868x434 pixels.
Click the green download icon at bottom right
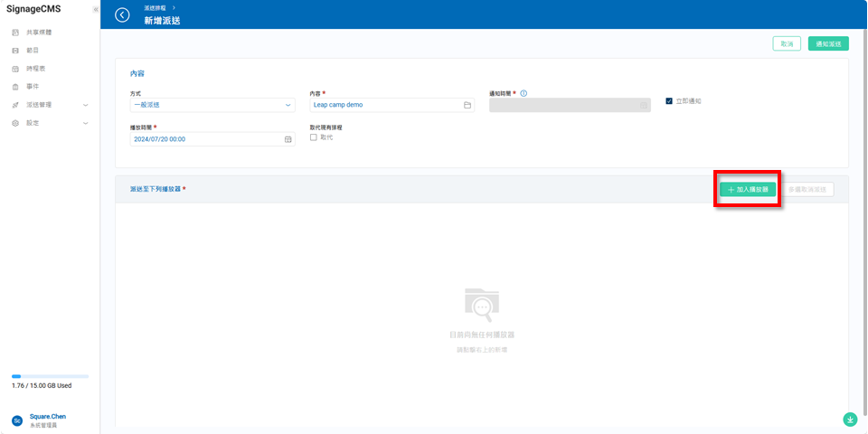coord(850,419)
